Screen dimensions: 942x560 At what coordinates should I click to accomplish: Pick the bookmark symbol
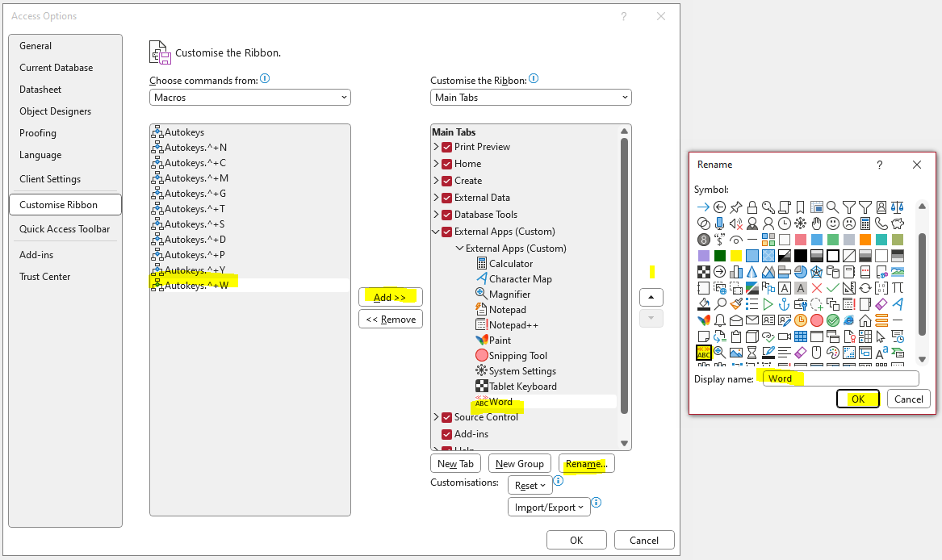(801, 207)
